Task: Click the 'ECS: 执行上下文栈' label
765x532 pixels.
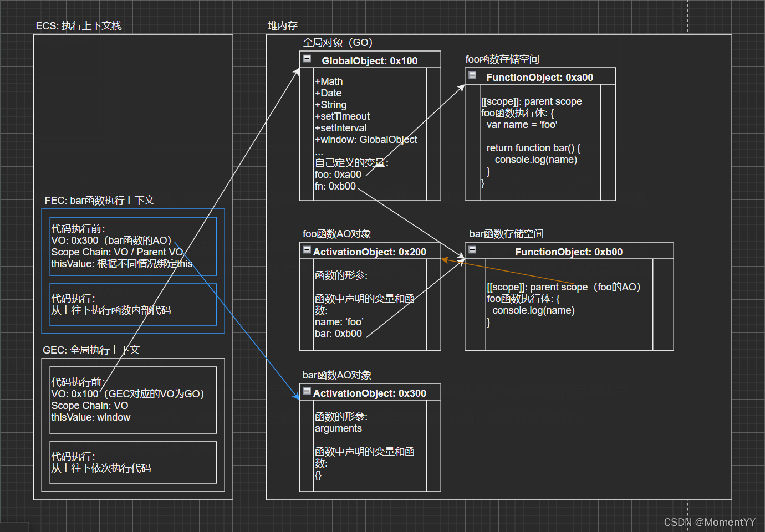Action: pos(79,26)
